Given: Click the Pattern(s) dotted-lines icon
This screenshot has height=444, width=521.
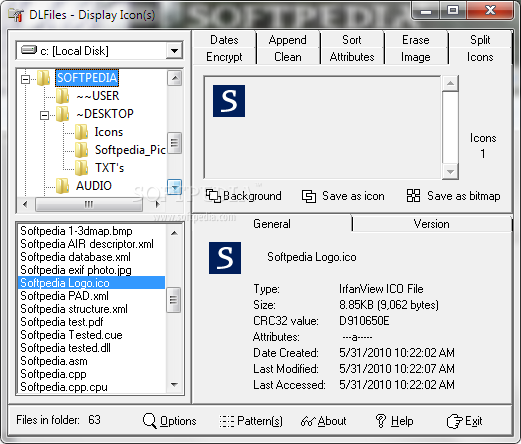Looking at the screenshot, I should tap(227, 421).
